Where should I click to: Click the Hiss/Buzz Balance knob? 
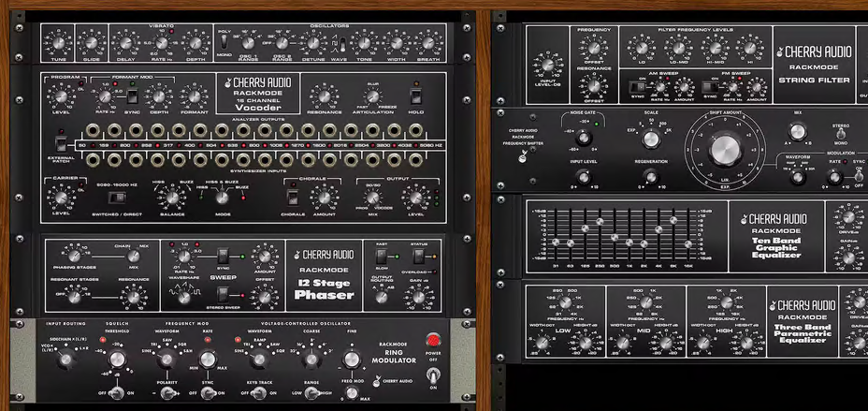[173, 198]
